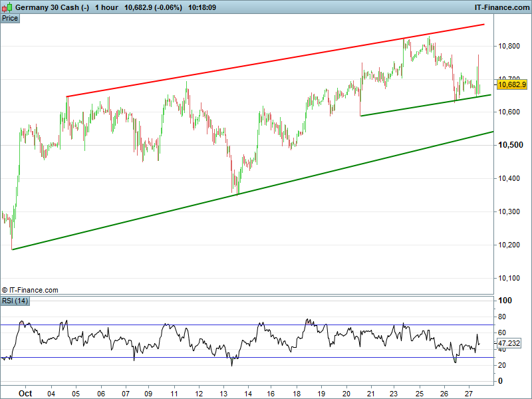This screenshot has height=399, width=532.
Task: Click the 20 date on time axis
Action: (346, 394)
